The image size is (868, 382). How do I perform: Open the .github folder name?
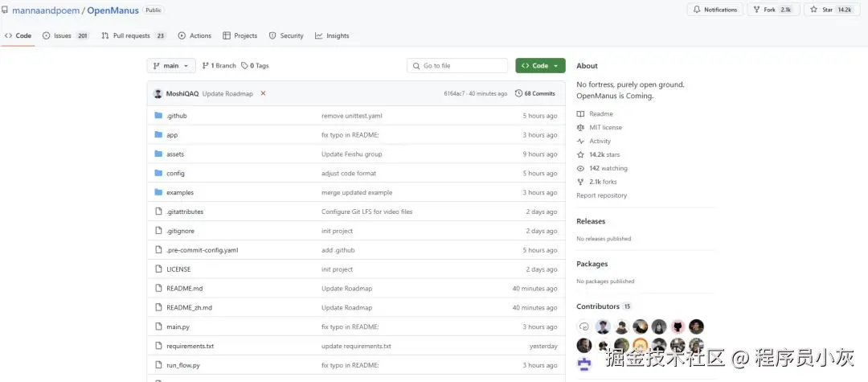click(177, 116)
